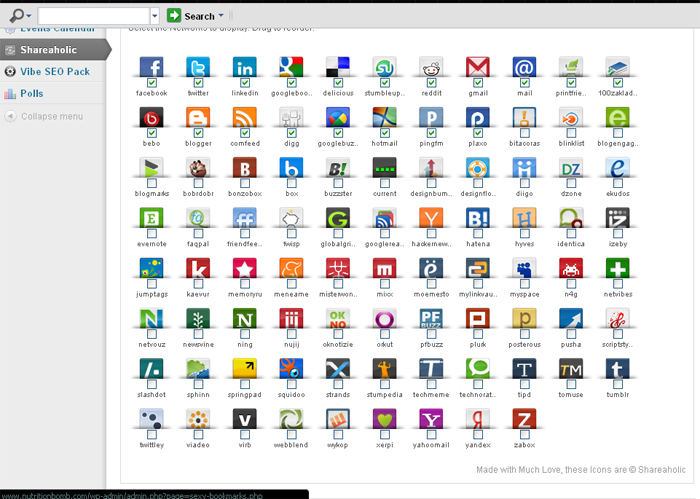The width and height of the screenshot is (700, 499).
Task: Select the posterous icon
Action: pyautogui.click(x=525, y=319)
